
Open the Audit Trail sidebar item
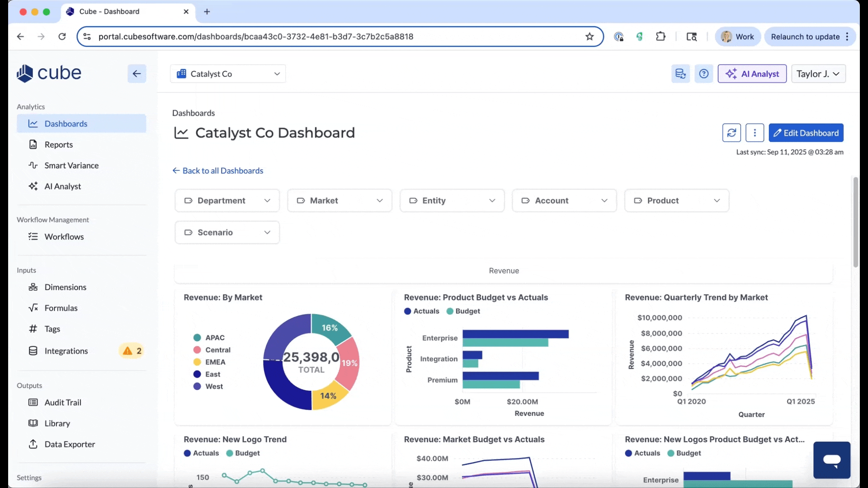pyautogui.click(x=63, y=403)
